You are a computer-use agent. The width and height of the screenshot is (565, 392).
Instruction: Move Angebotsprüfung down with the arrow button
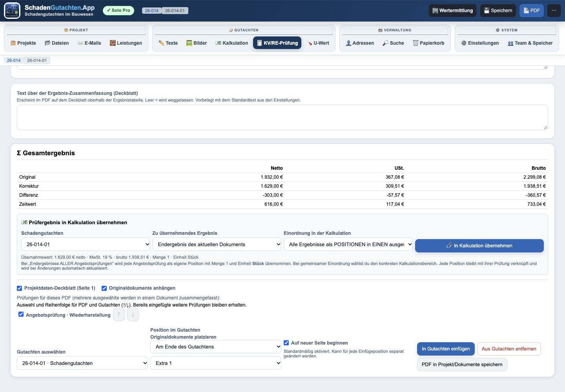point(133,314)
